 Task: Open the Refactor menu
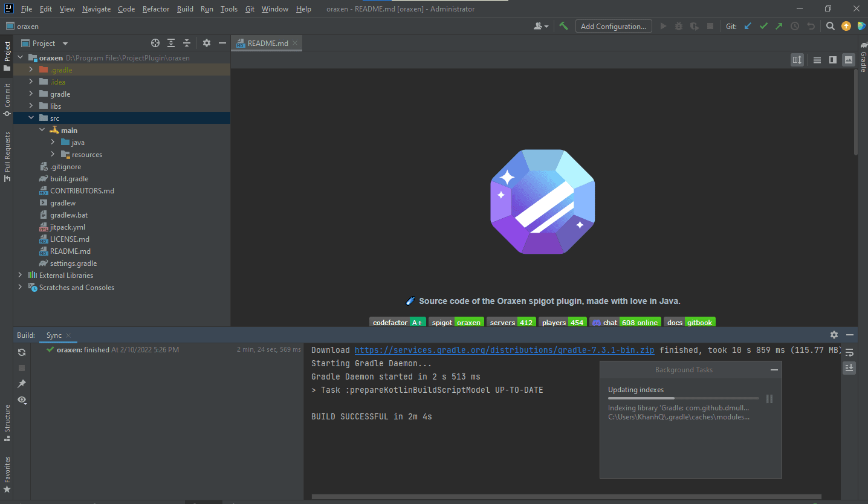[156, 9]
